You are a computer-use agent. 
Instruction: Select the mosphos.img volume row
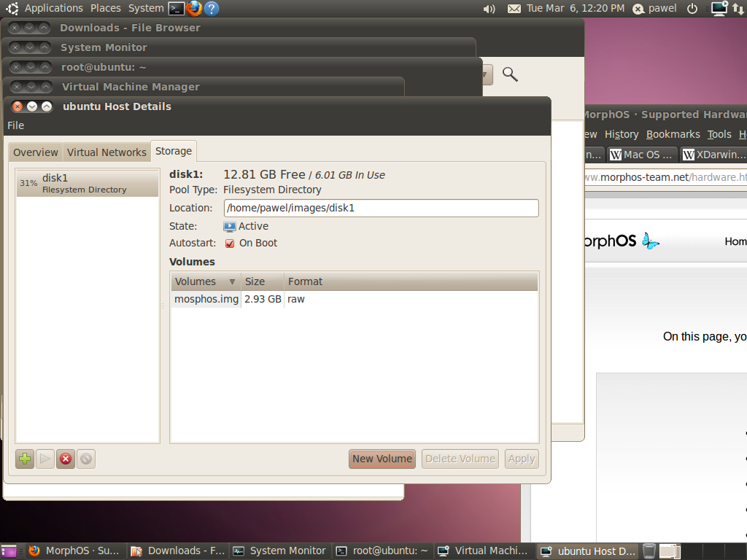(206, 299)
